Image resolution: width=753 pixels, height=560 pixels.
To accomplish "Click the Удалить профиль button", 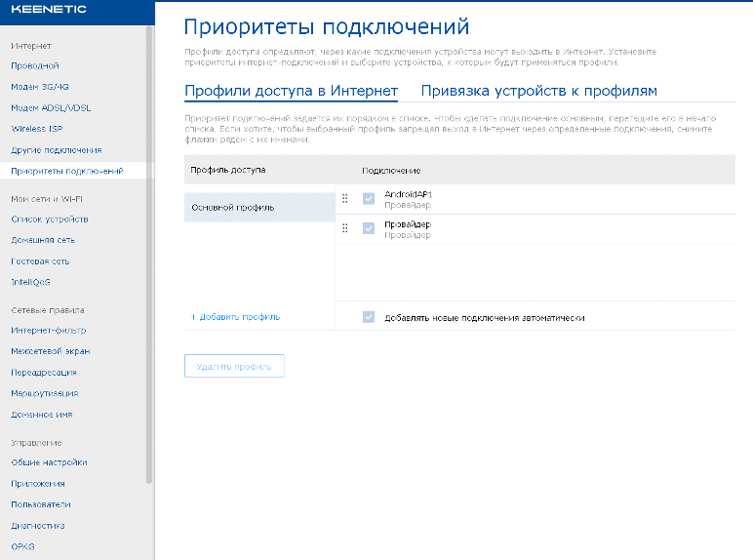I will click(234, 366).
